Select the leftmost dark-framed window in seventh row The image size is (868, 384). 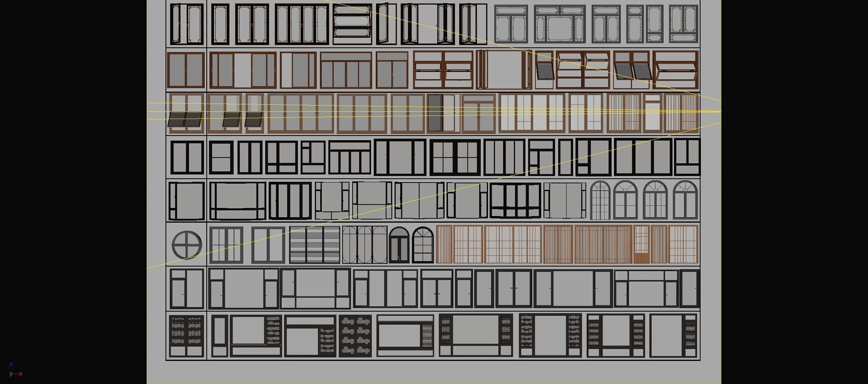click(187, 289)
